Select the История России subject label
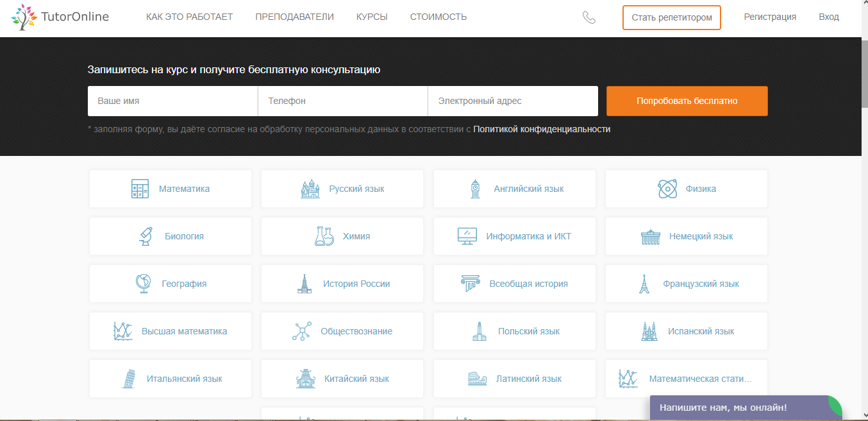Viewport: 868px width, 421px height. 356,284
